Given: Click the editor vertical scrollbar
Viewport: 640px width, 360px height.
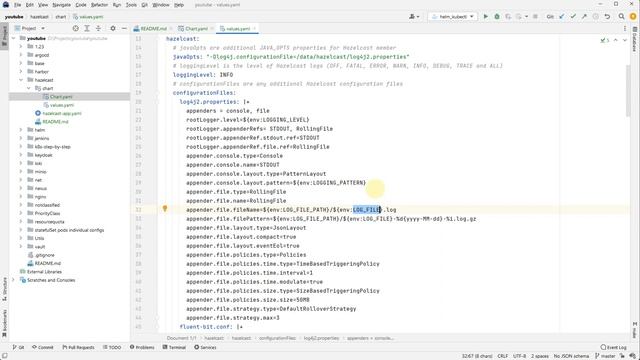Looking at the screenshot, I should pyautogui.click(x=628, y=90).
